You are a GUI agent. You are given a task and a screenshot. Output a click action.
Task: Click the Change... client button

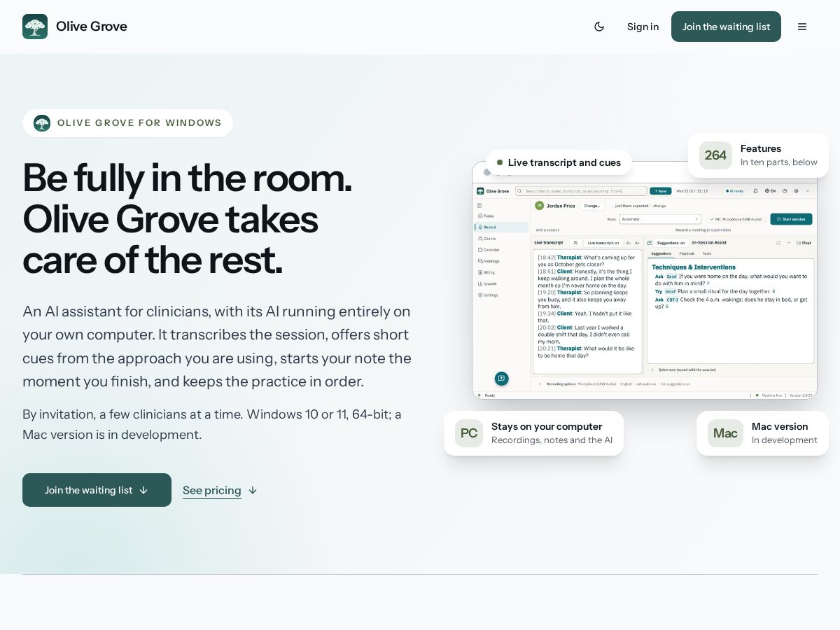click(592, 206)
